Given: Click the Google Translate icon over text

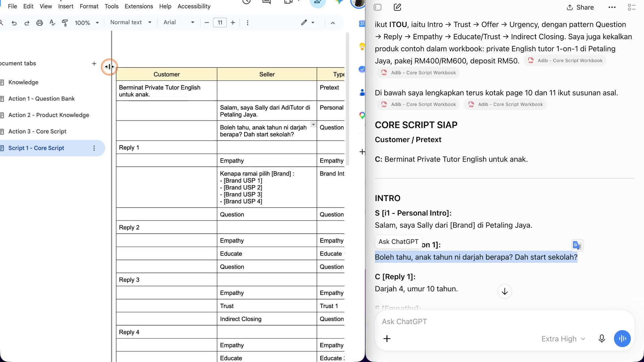Looking at the screenshot, I should pyautogui.click(x=577, y=246).
